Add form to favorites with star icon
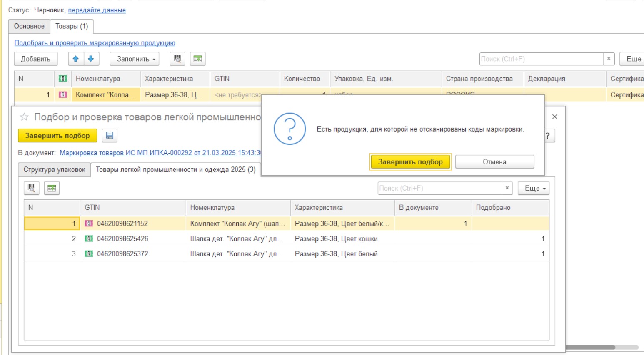The width and height of the screenshot is (644, 355). click(24, 117)
